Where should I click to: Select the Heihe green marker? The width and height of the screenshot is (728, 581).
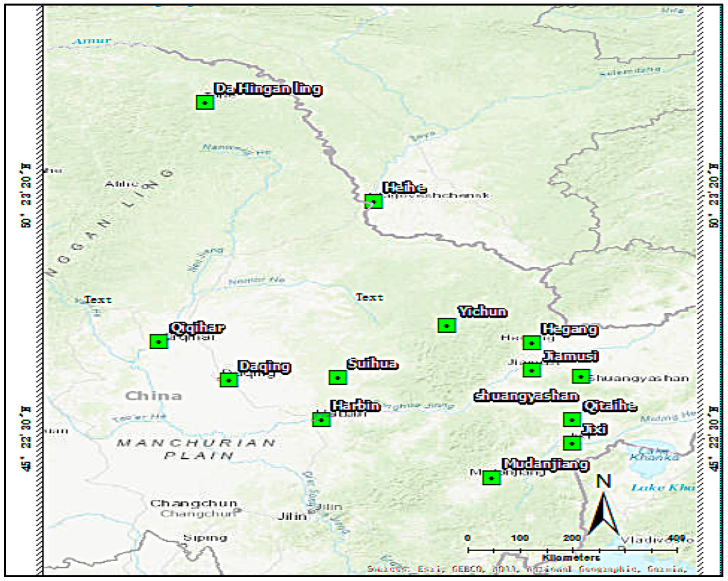pos(373,201)
